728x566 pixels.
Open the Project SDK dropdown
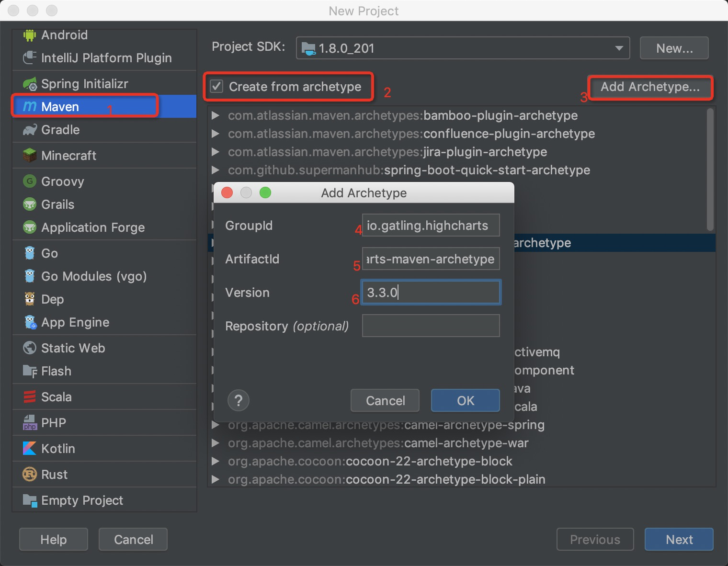point(619,48)
